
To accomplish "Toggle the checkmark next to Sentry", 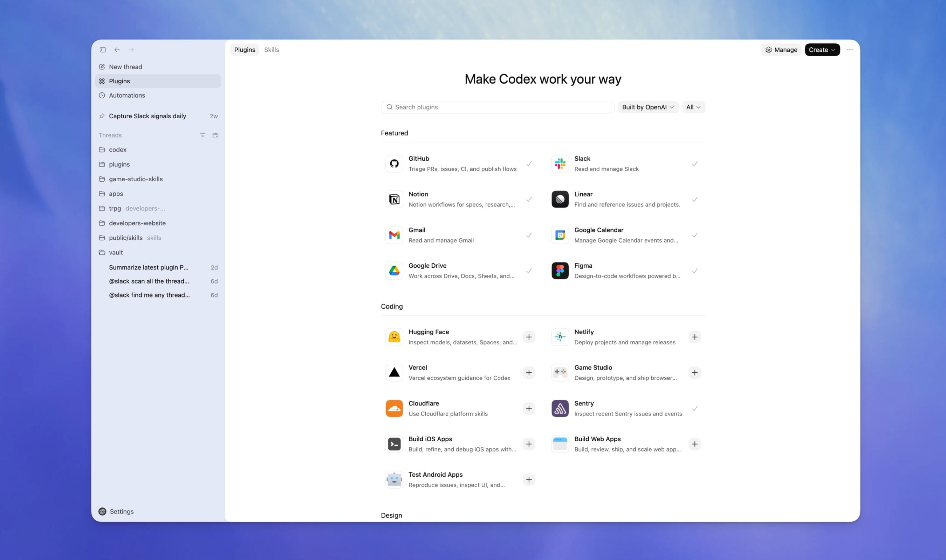I will coord(695,408).
